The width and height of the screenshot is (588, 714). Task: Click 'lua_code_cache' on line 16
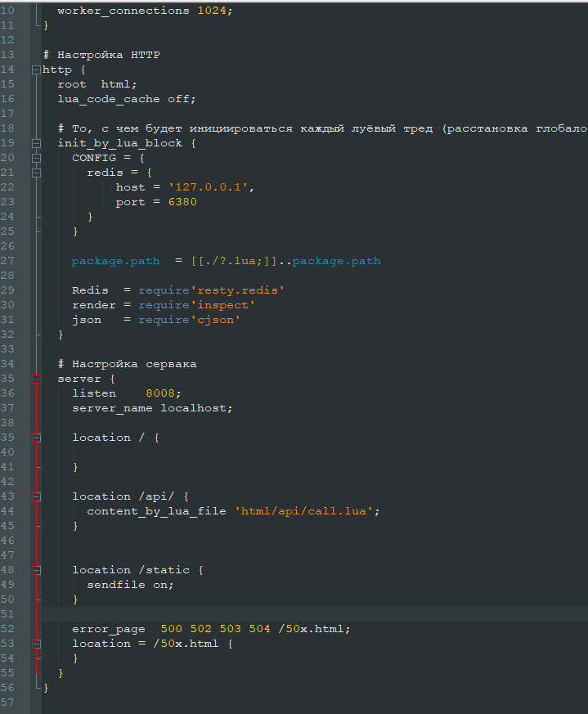(109, 99)
